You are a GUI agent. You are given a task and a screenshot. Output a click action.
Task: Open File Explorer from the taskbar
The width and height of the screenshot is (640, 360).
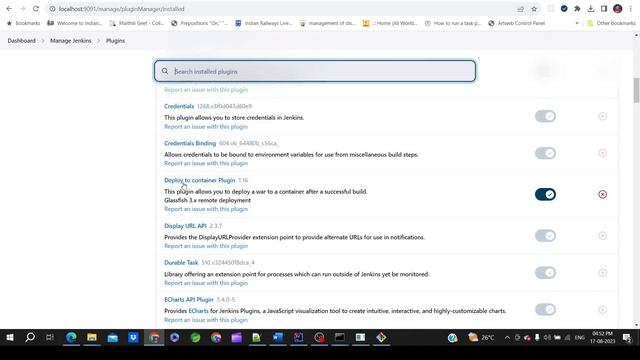92,338
